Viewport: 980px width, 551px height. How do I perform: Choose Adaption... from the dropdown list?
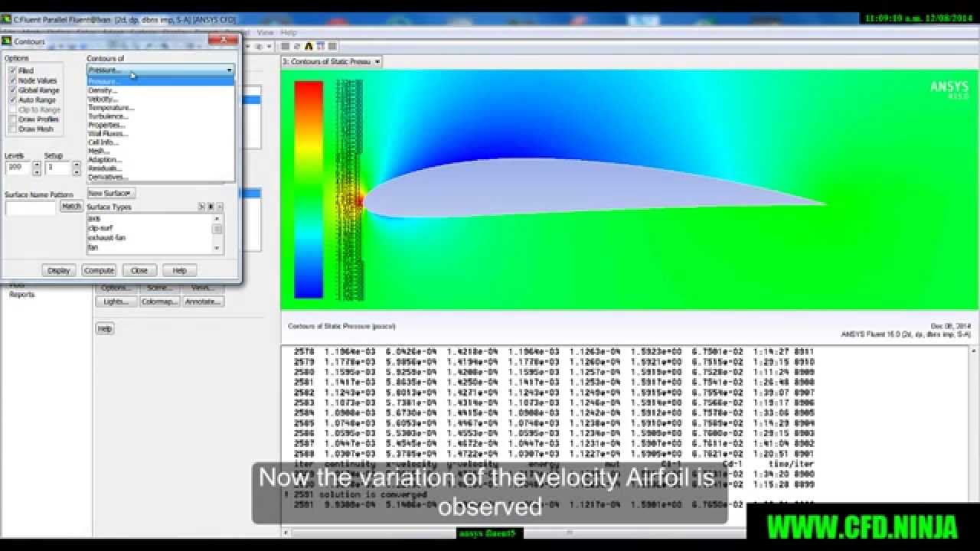161,160
